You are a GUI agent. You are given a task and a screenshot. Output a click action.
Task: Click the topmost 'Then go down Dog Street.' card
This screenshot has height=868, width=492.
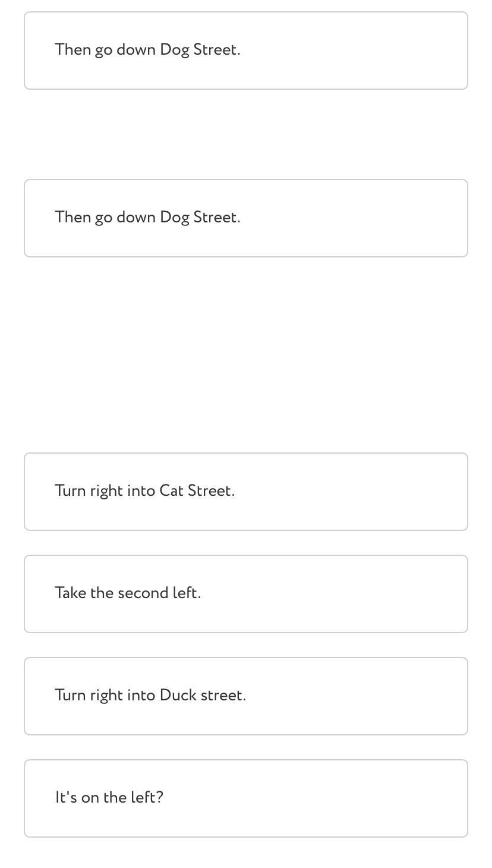246,50
